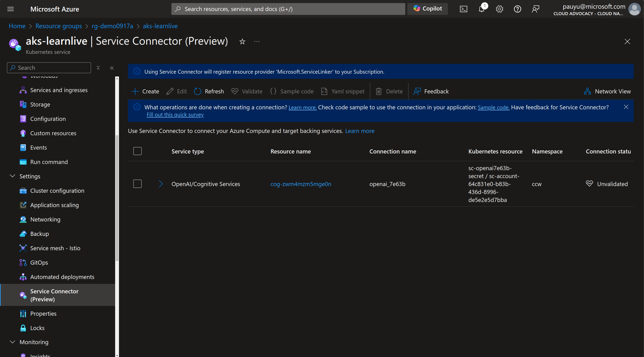The width and height of the screenshot is (644, 357).
Task: Create a new service connection
Action: (x=145, y=91)
